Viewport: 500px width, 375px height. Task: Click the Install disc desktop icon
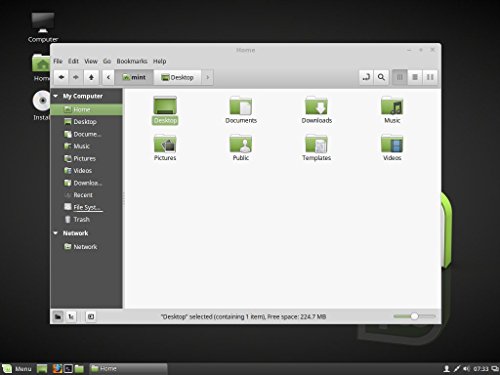42,105
